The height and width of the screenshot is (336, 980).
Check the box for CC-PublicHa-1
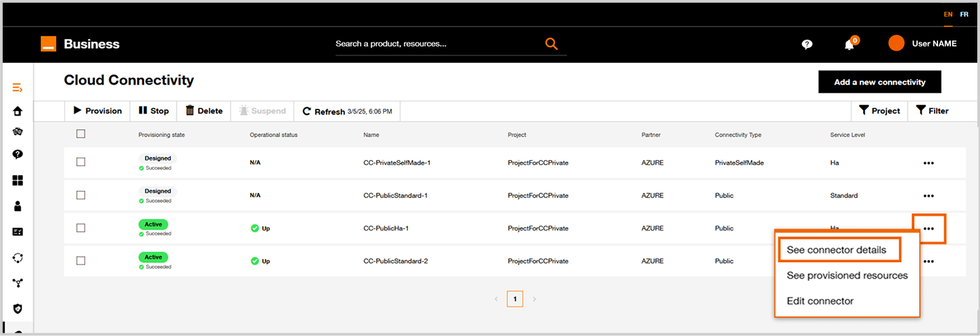click(80, 228)
